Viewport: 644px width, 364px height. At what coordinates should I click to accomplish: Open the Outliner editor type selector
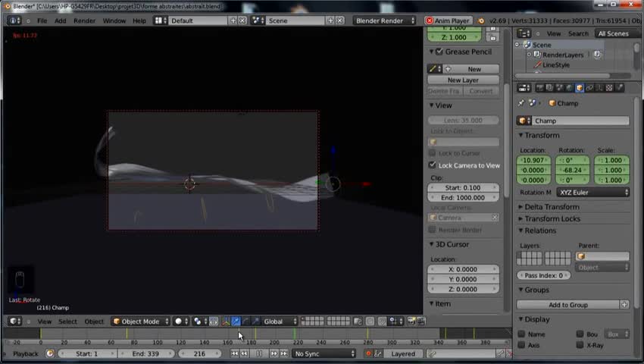tap(524, 33)
